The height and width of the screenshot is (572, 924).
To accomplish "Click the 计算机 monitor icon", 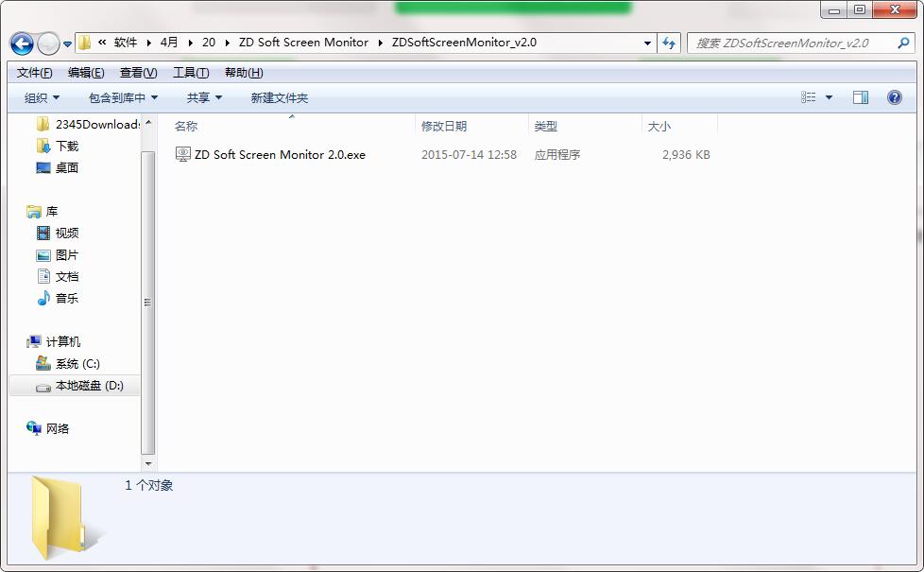I will pos(34,341).
